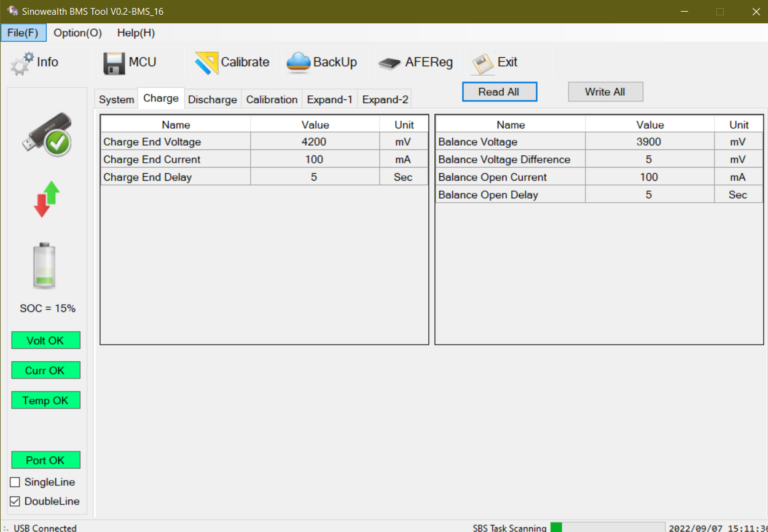The height and width of the screenshot is (532, 768).
Task: Click the red-green transfer arrows icon
Action: click(47, 199)
